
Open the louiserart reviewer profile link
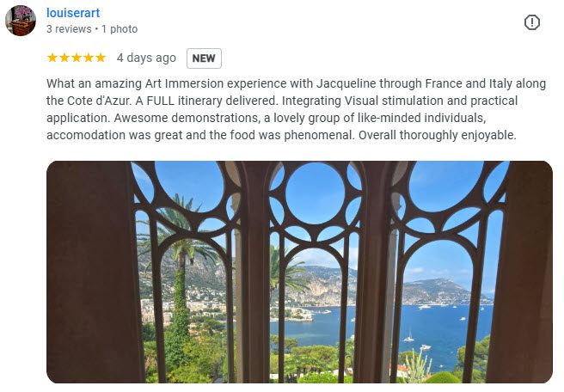[73, 13]
